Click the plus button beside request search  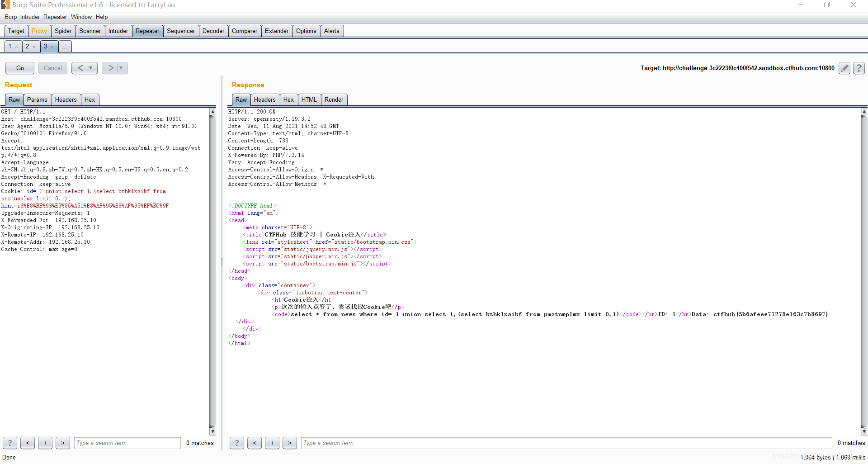point(45,443)
